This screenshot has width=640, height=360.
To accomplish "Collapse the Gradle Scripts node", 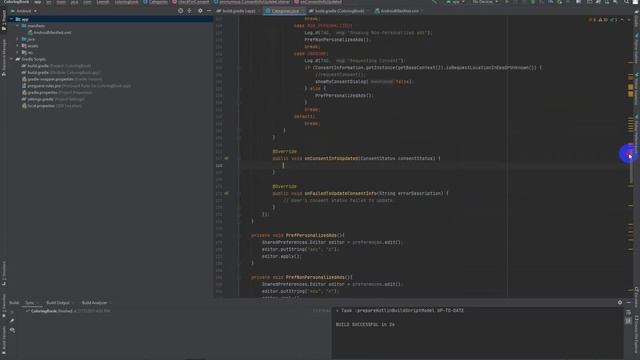I will [11, 59].
